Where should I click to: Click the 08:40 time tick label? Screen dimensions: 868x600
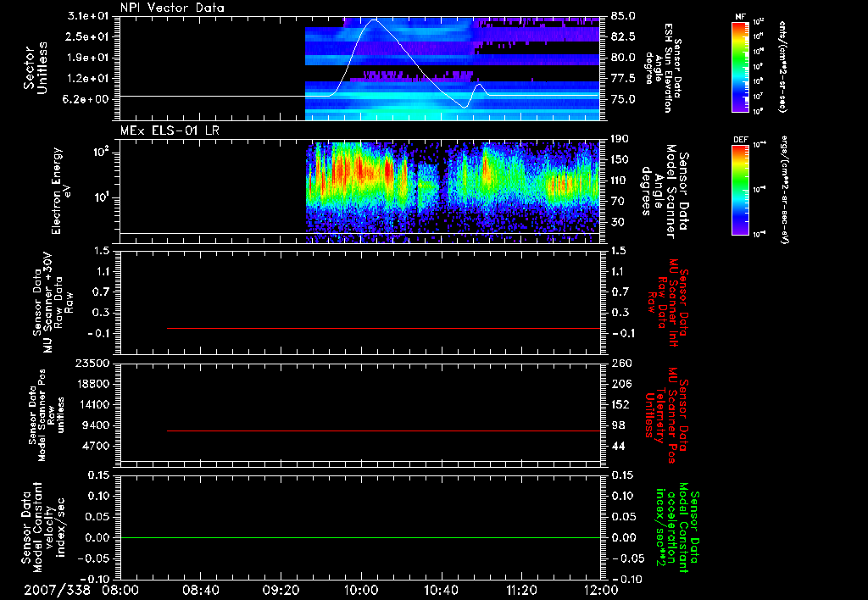pos(200,590)
